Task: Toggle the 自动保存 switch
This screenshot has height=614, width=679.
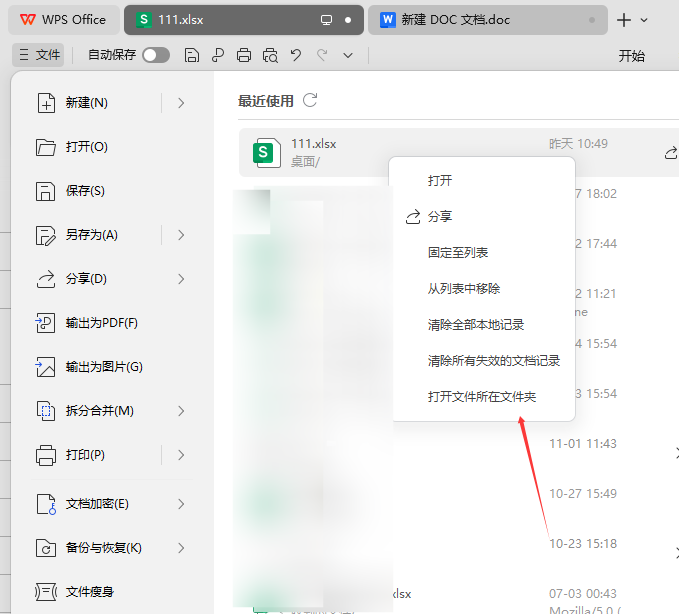Action: [x=156, y=55]
